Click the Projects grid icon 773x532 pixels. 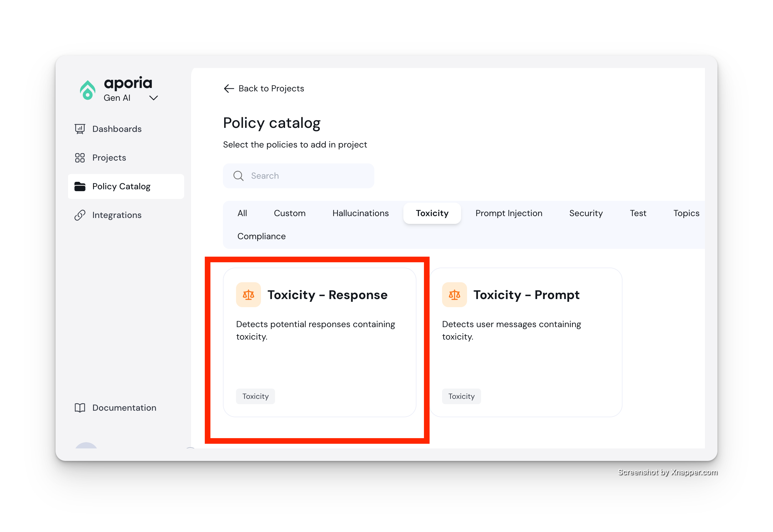coord(80,158)
